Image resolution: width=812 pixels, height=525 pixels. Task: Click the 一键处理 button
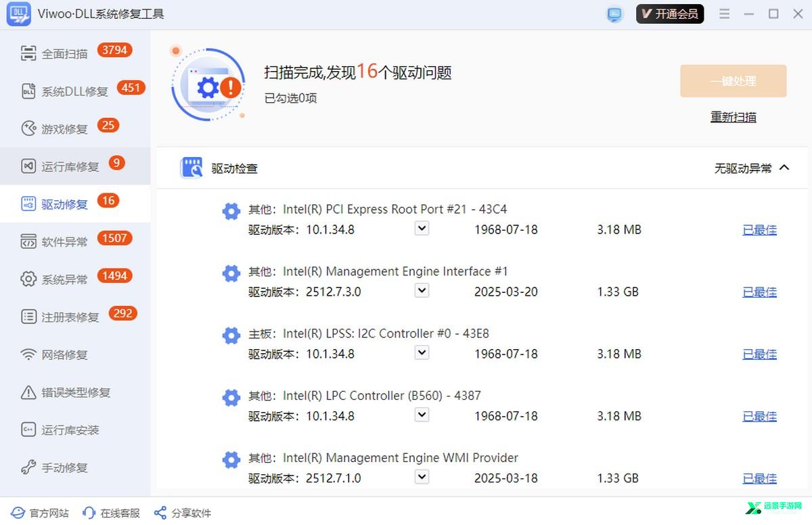734,81
